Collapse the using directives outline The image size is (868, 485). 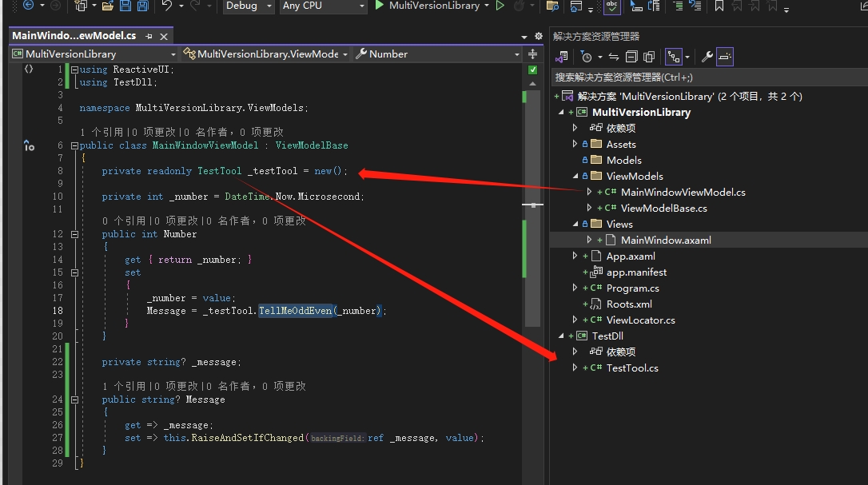point(74,70)
